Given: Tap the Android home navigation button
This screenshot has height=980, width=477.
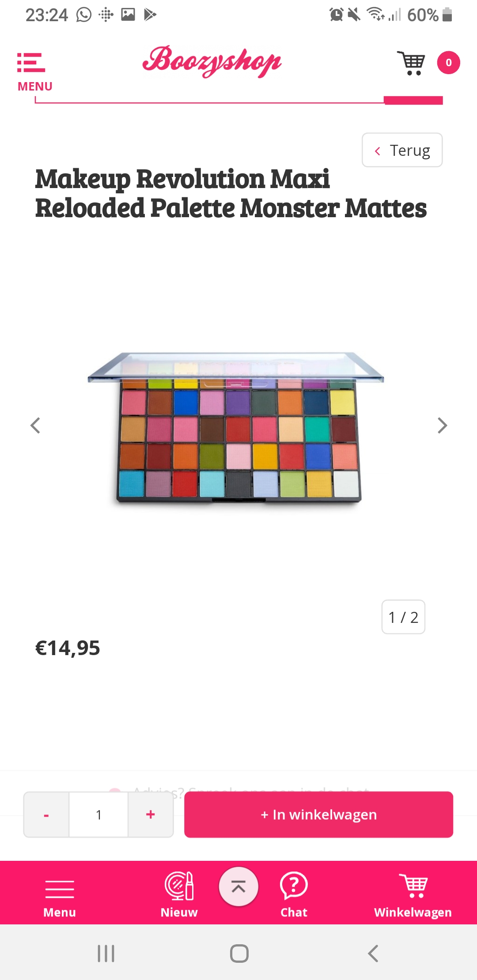Looking at the screenshot, I should pyautogui.click(x=239, y=954).
